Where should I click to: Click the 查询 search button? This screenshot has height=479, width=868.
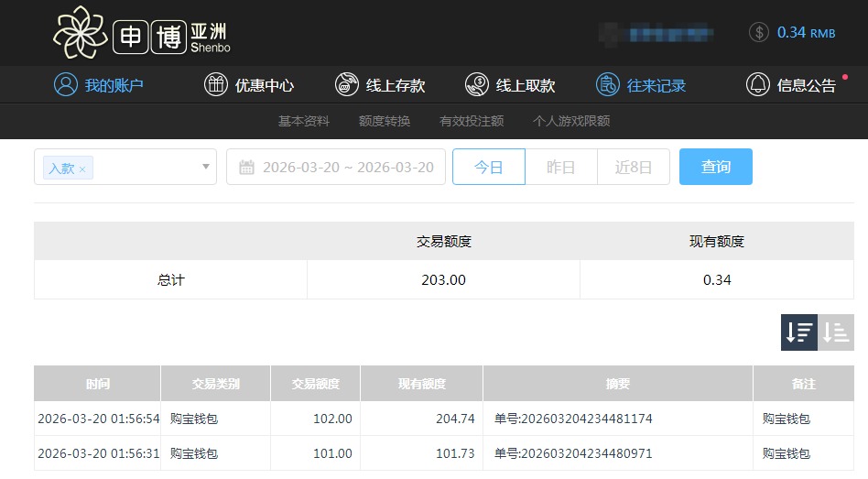pos(716,167)
